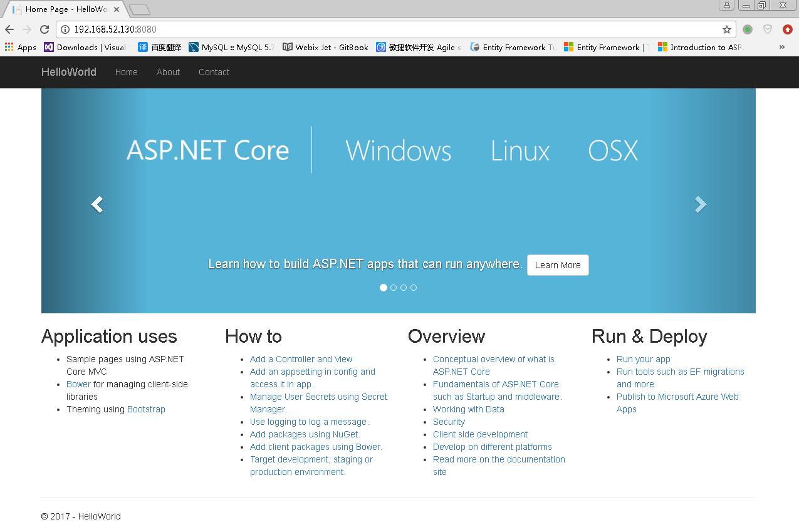Click the Chrome user profile icon

click(x=727, y=5)
